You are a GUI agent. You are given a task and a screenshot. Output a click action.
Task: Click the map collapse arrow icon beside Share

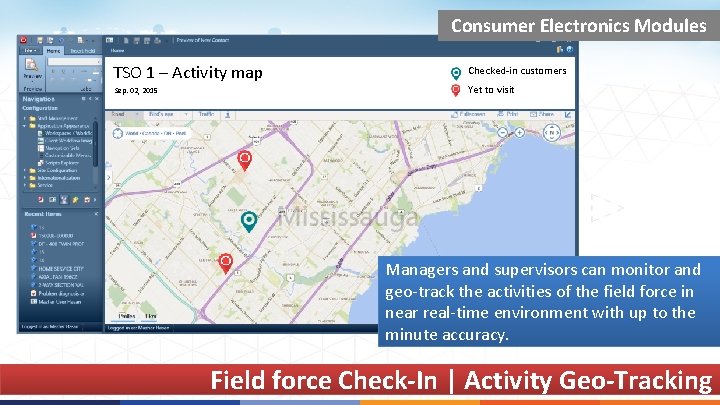click(x=568, y=115)
